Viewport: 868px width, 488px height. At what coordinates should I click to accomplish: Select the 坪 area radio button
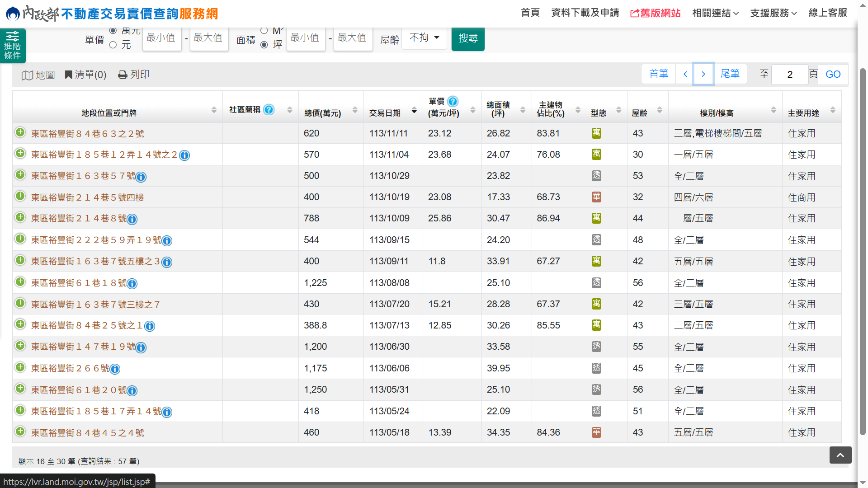264,45
